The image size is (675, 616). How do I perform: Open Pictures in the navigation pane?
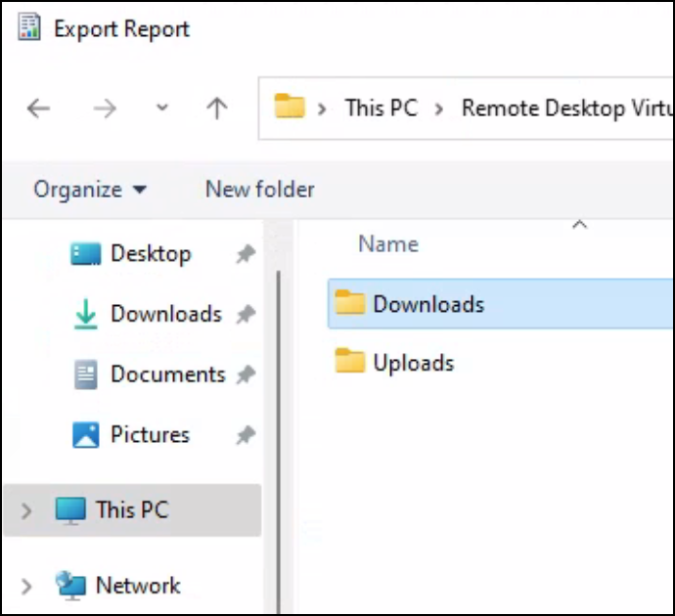[x=150, y=434]
